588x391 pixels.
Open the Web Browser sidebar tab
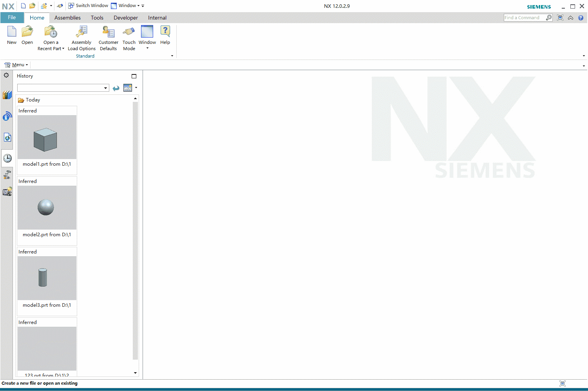tap(7, 137)
